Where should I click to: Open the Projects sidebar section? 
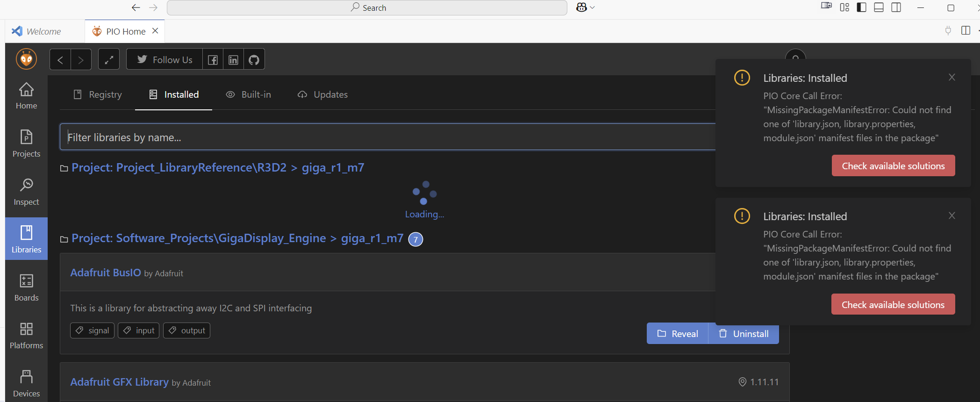pos(26,144)
